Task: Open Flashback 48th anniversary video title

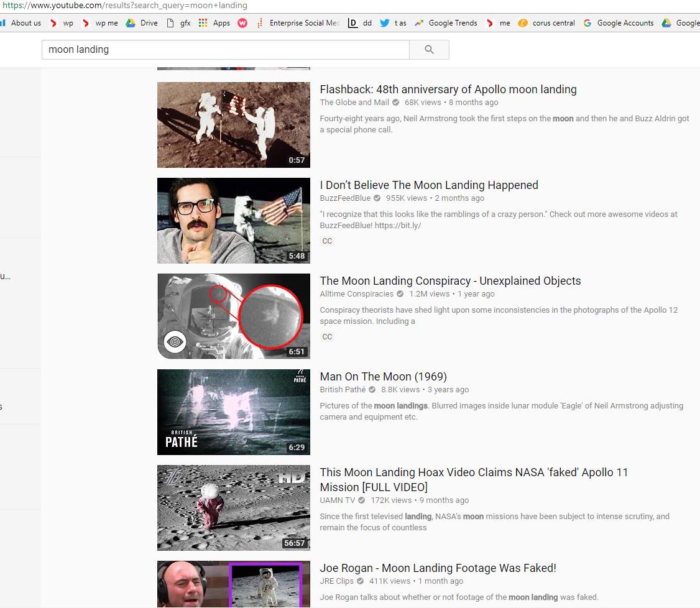Action: [x=448, y=90]
